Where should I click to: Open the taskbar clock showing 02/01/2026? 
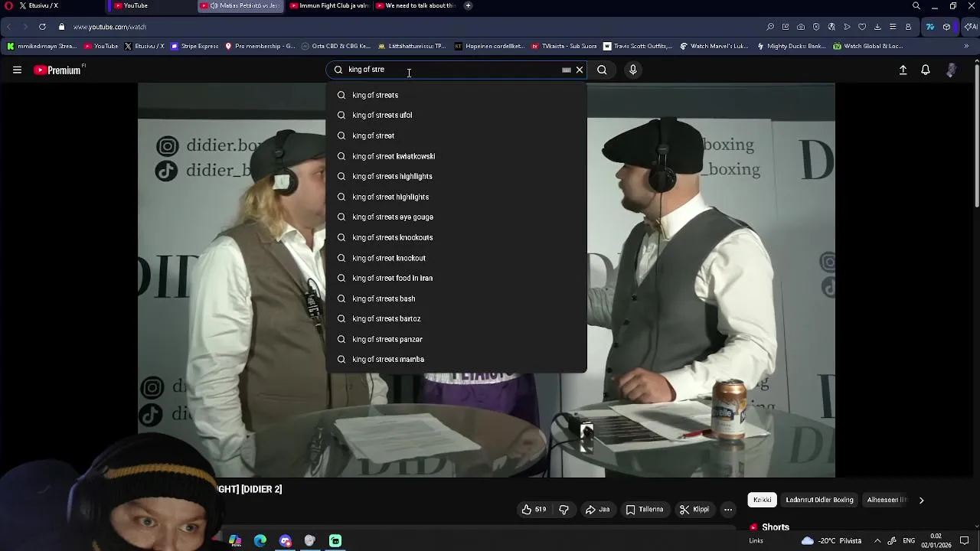pyautogui.click(x=936, y=541)
